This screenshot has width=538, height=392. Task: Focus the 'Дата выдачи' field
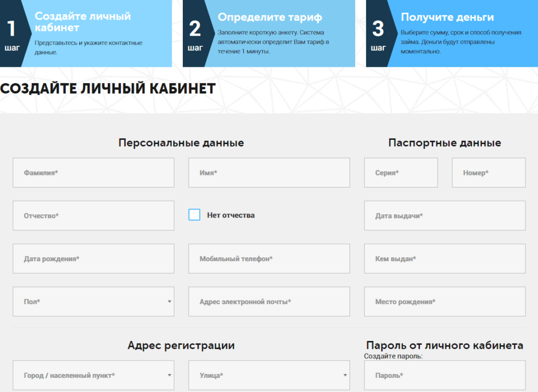coord(444,215)
